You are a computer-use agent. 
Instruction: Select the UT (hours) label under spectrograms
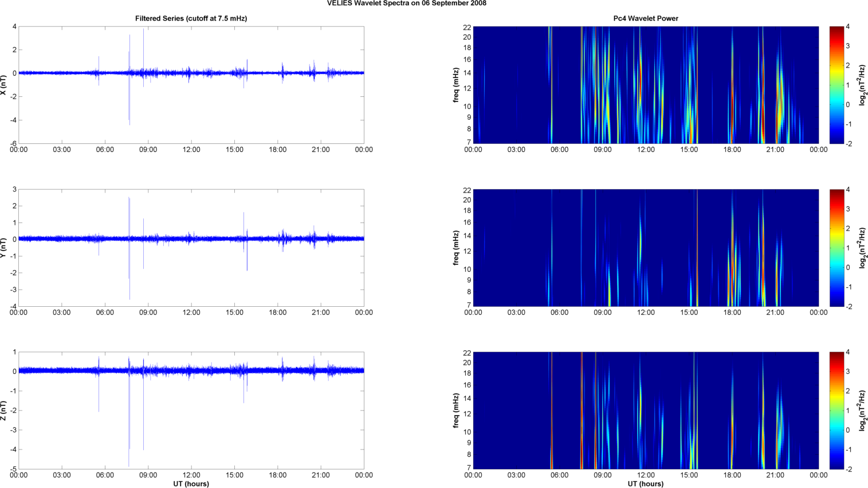(646, 483)
